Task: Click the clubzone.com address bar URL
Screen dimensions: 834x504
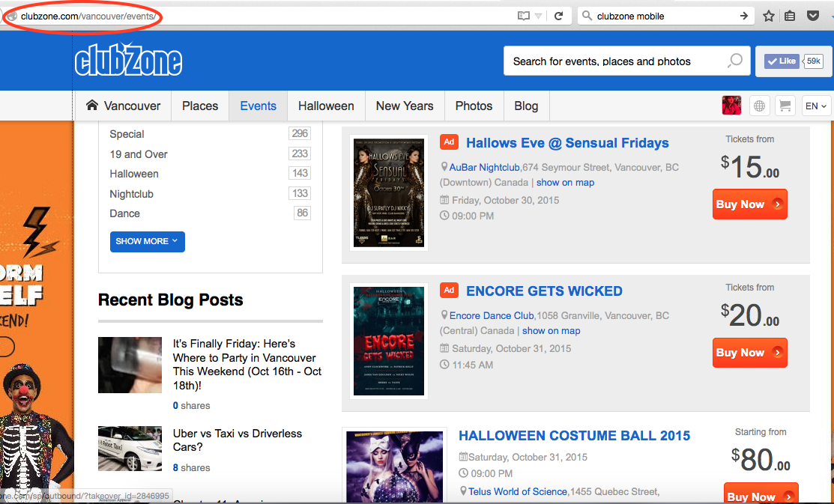Action: pyautogui.click(x=88, y=16)
